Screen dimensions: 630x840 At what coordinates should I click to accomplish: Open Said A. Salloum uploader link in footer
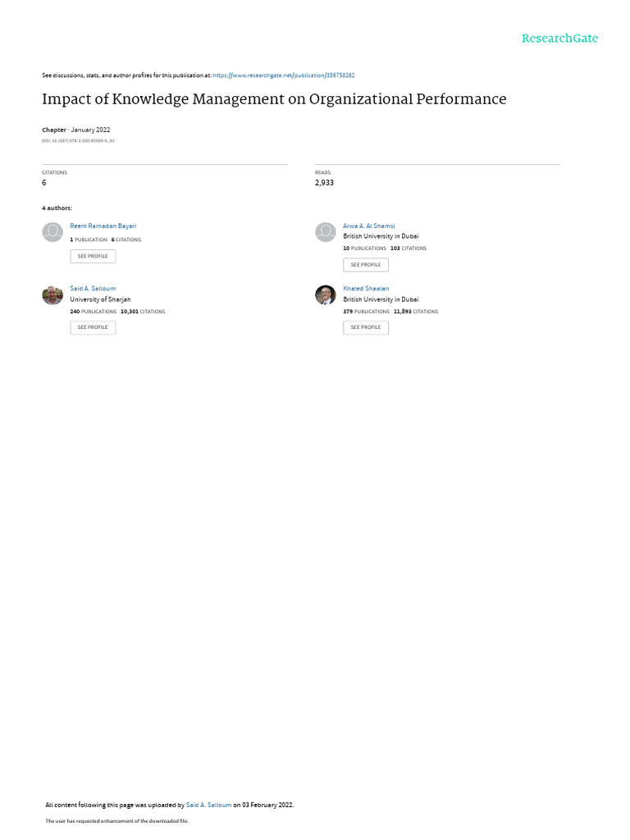(208, 805)
